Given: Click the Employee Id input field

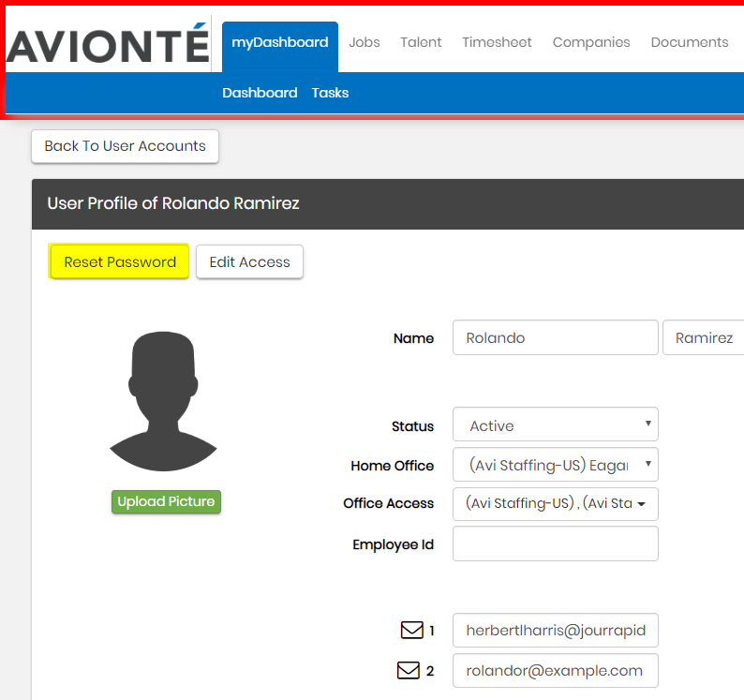Looking at the screenshot, I should (555, 544).
